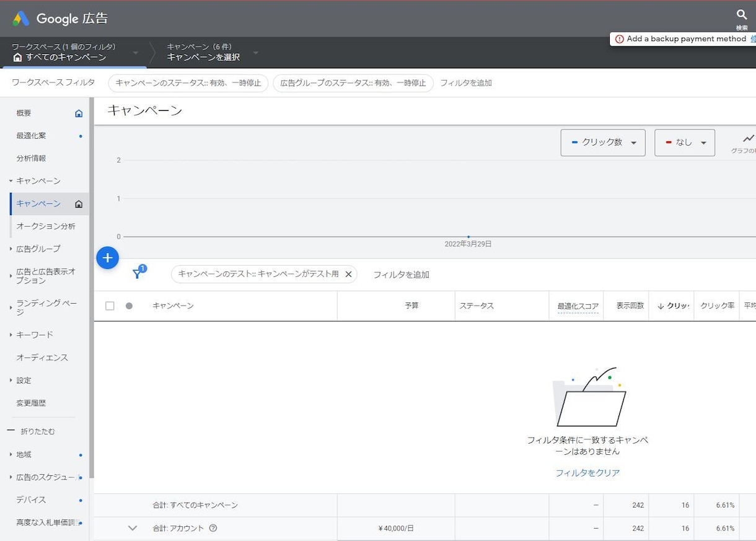Expand the 広告グループ sidebar section
Viewport: 756px width, 541px height.
pyautogui.click(x=11, y=249)
